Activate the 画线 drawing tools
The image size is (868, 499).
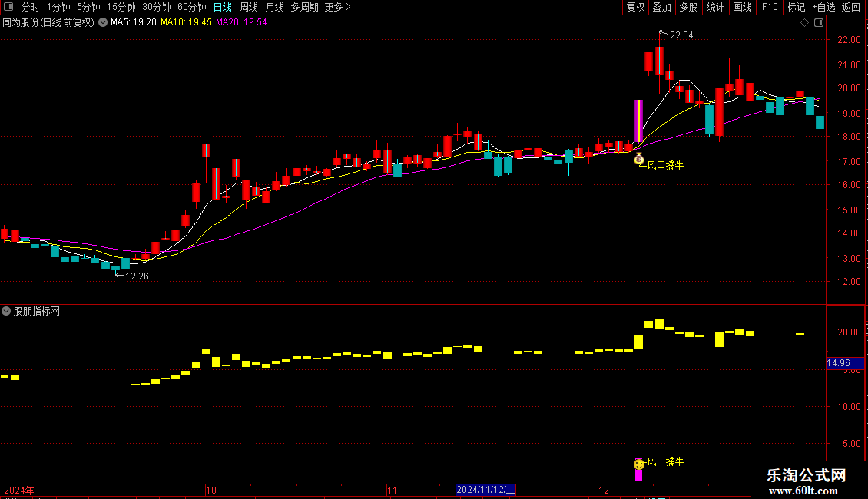[x=742, y=7]
